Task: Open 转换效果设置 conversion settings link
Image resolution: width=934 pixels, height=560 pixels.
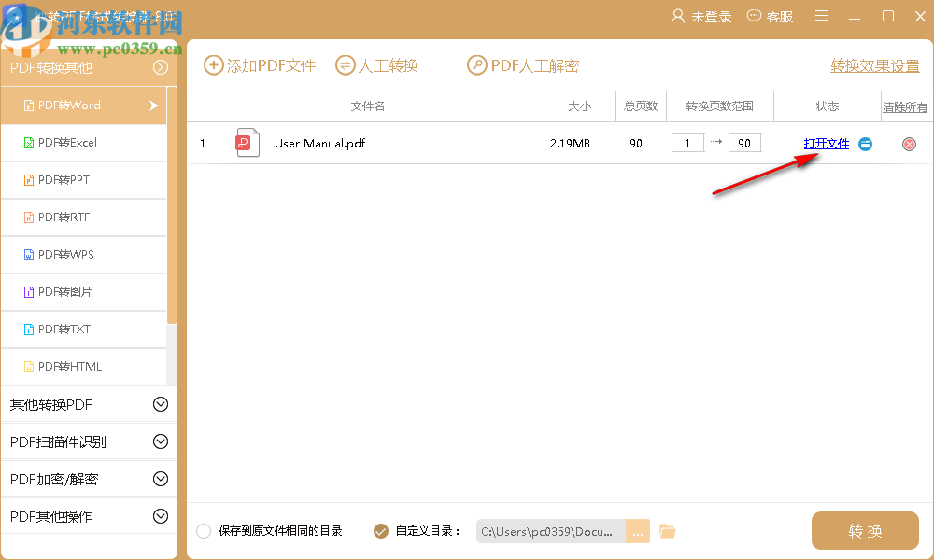Action: (x=873, y=65)
